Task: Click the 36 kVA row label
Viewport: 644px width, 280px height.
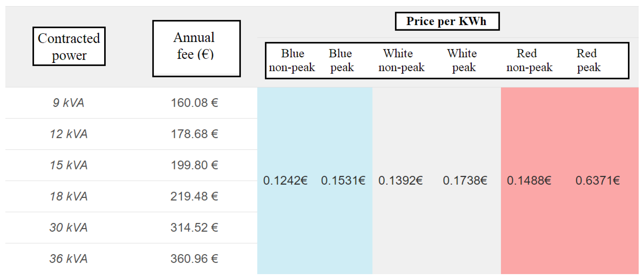Action: [68, 259]
